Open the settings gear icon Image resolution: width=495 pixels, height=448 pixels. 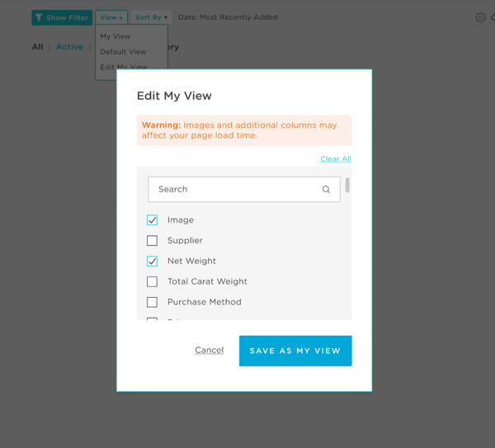(480, 17)
